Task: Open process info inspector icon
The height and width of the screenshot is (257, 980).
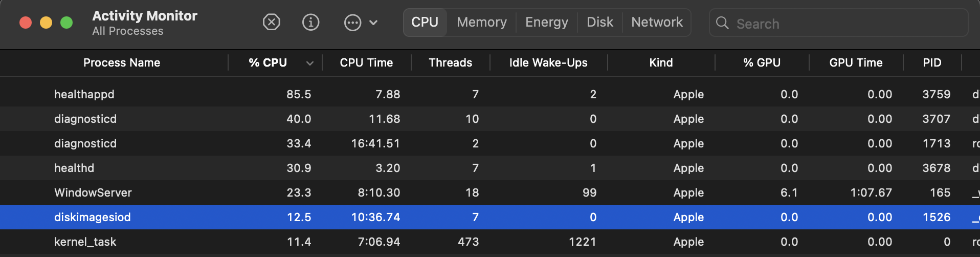Action: click(x=311, y=23)
